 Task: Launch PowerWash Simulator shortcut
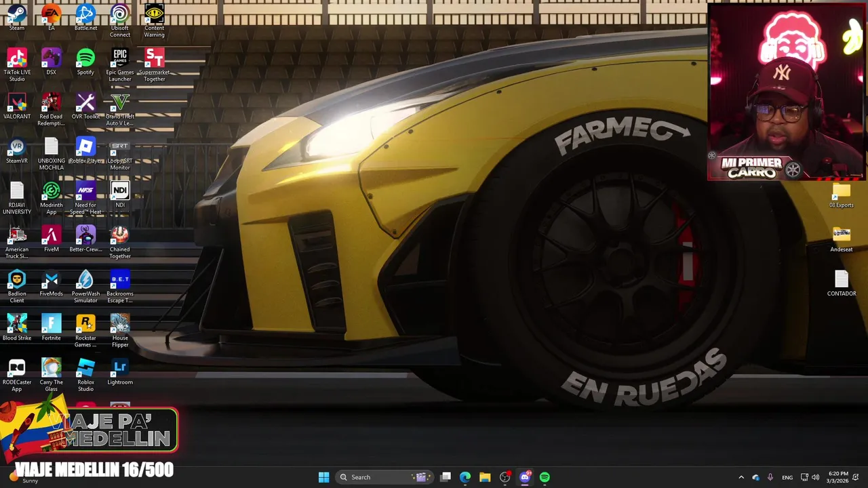(85, 286)
